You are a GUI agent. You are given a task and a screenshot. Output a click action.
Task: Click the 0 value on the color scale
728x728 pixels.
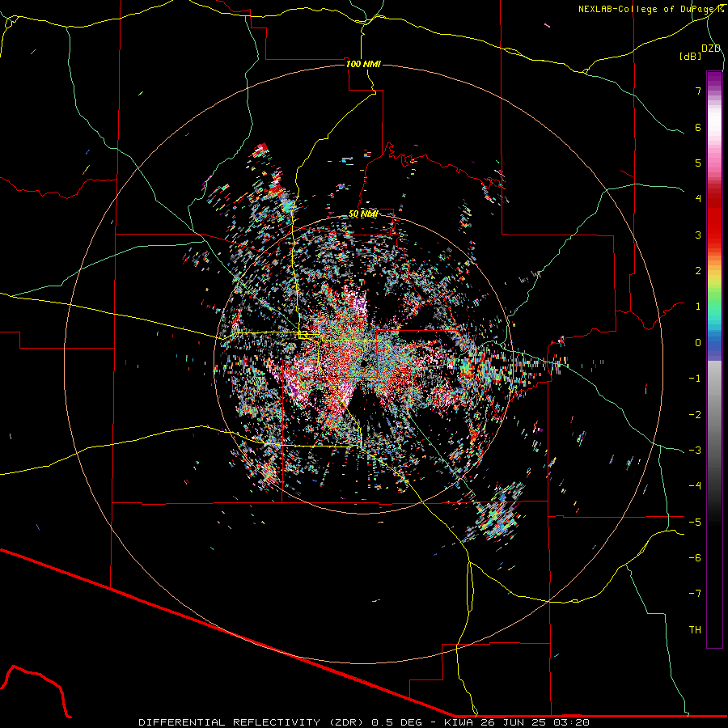(x=698, y=343)
